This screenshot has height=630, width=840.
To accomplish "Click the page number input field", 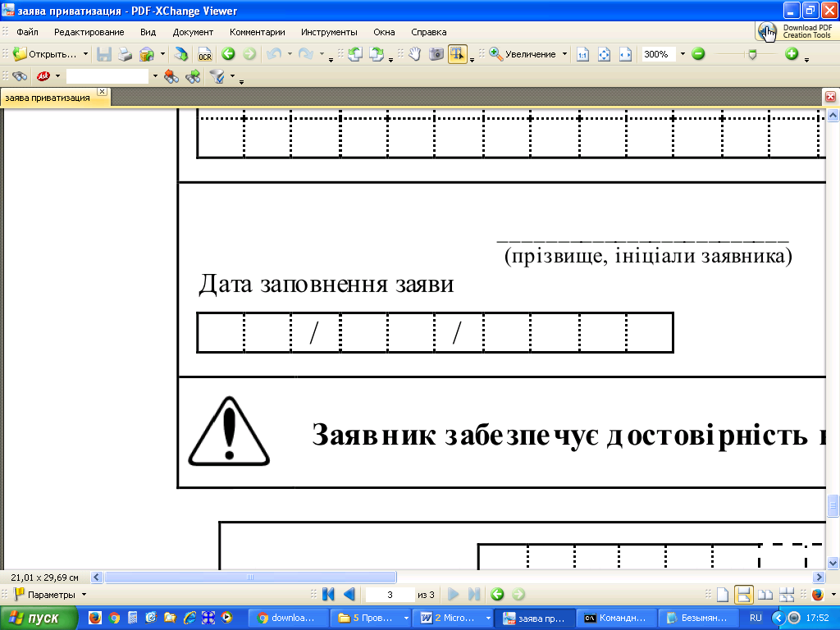I will [x=390, y=594].
